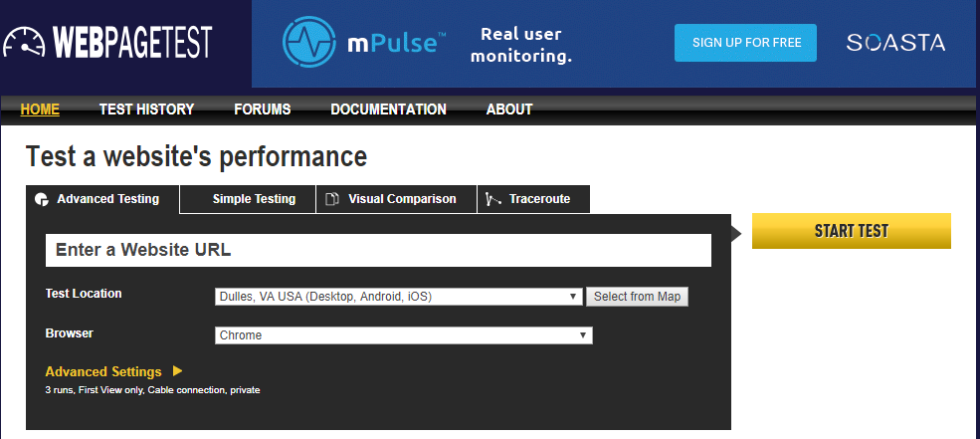Viewport: 980px width, 439px height.
Task: Open the Browser dropdown showing Chrome
Action: coord(403,335)
